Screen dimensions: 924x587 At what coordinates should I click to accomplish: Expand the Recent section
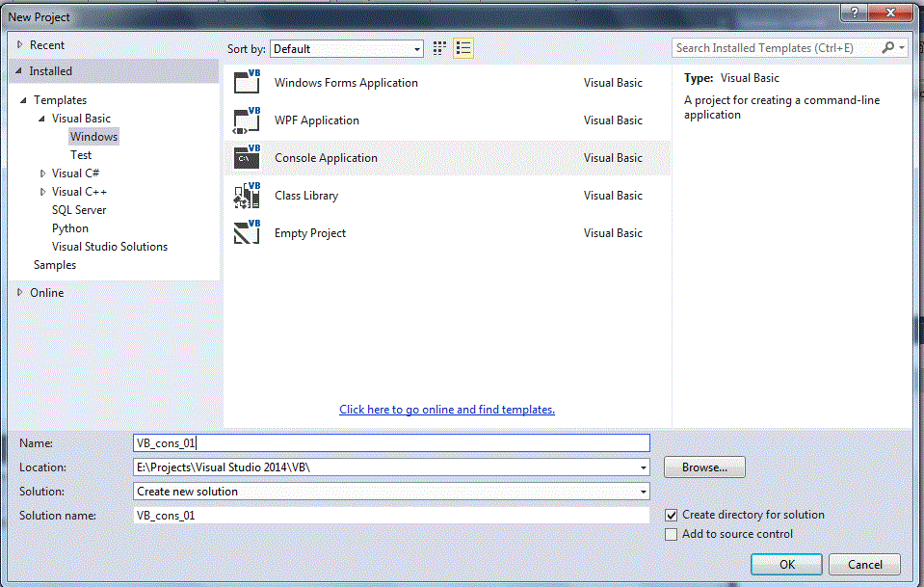pyautogui.click(x=19, y=44)
